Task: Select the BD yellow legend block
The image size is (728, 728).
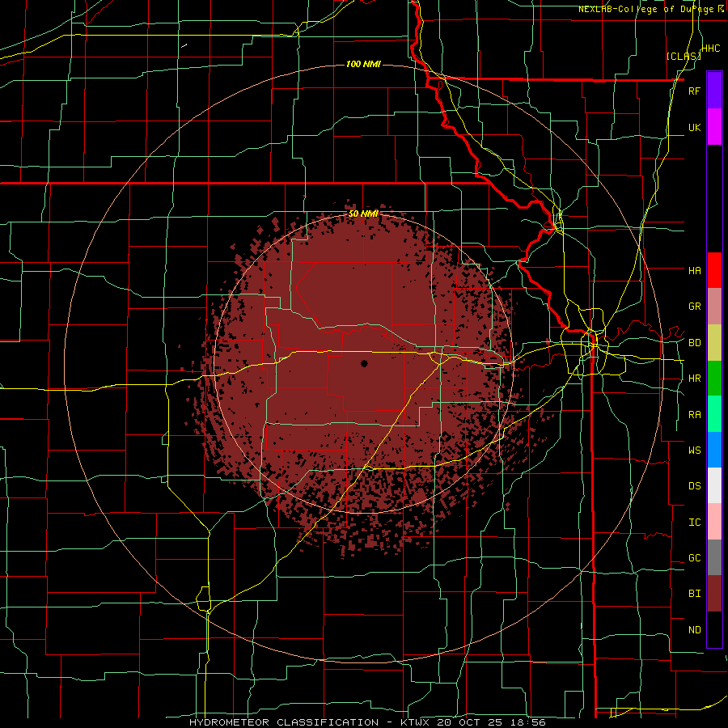Action: click(714, 343)
